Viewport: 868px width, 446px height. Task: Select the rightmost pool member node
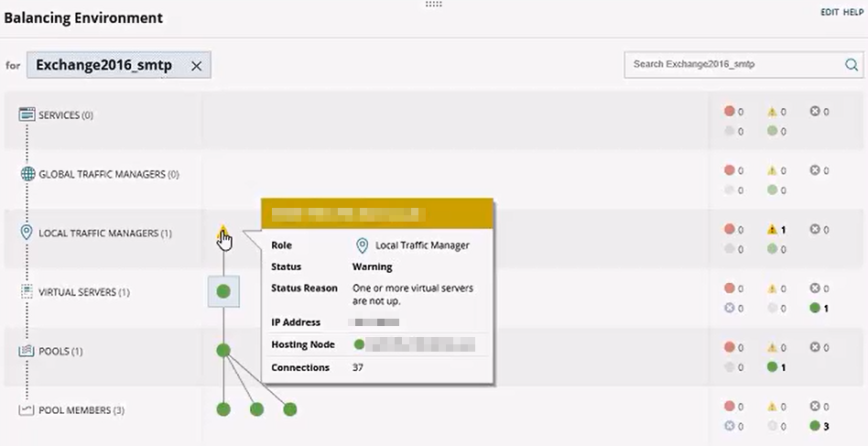coord(290,409)
